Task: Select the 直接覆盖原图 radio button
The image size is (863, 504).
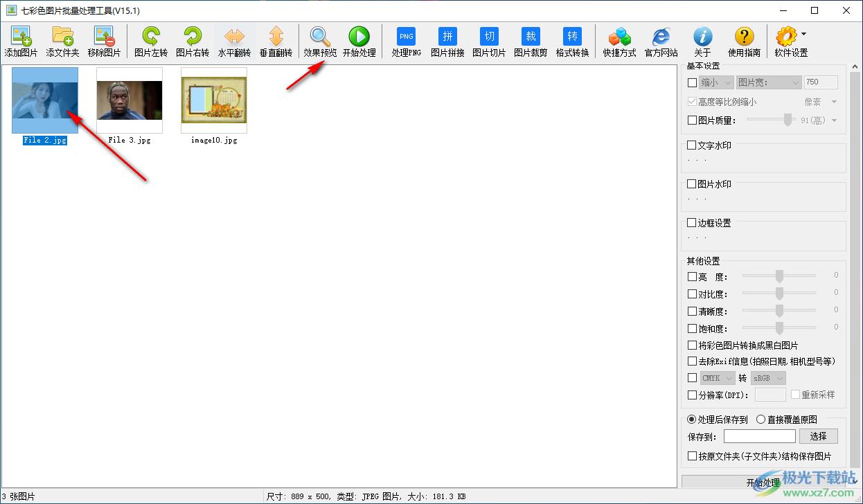Action: point(760,419)
